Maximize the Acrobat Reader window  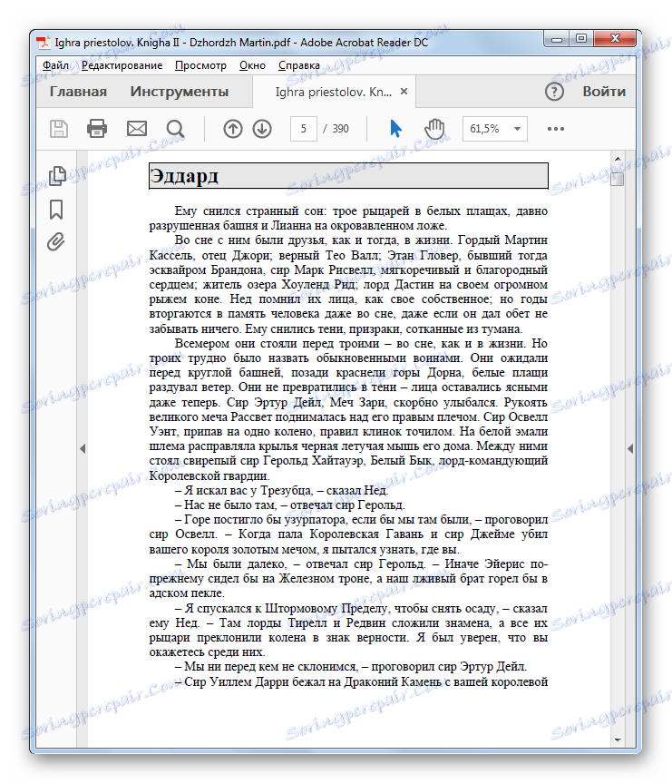click(581, 39)
